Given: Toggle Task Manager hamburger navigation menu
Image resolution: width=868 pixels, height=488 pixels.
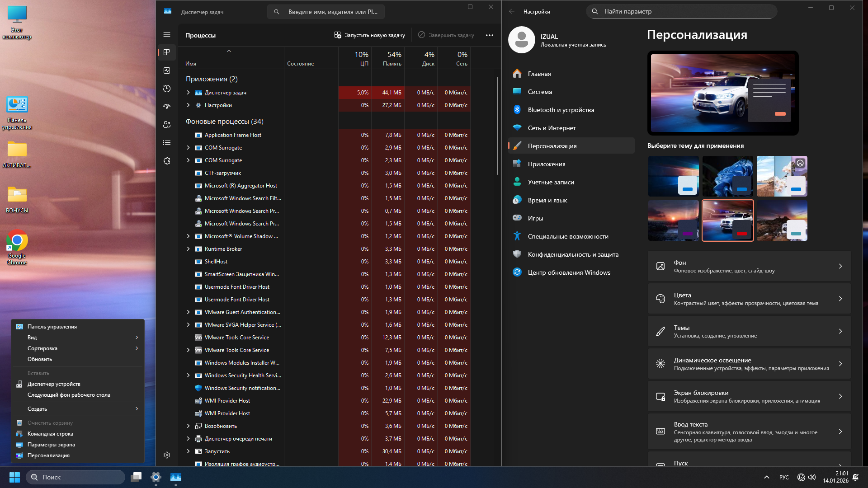Looking at the screenshot, I should point(167,34).
